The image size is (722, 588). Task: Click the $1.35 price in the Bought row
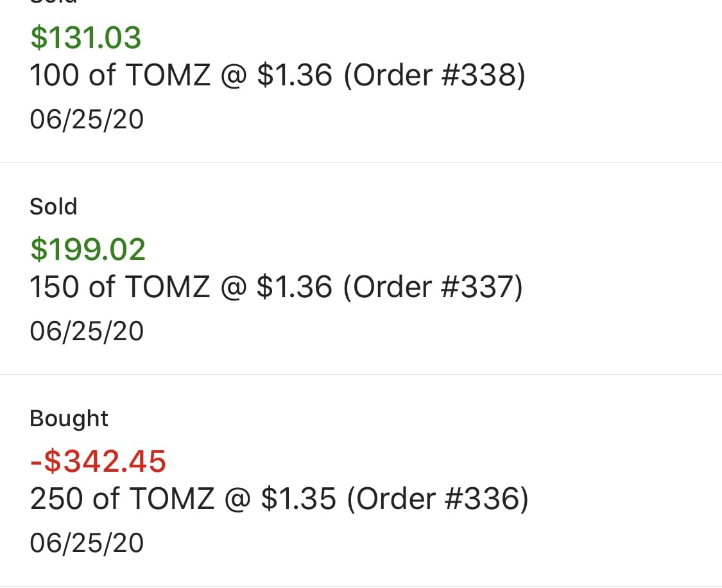pyautogui.click(x=298, y=499)
